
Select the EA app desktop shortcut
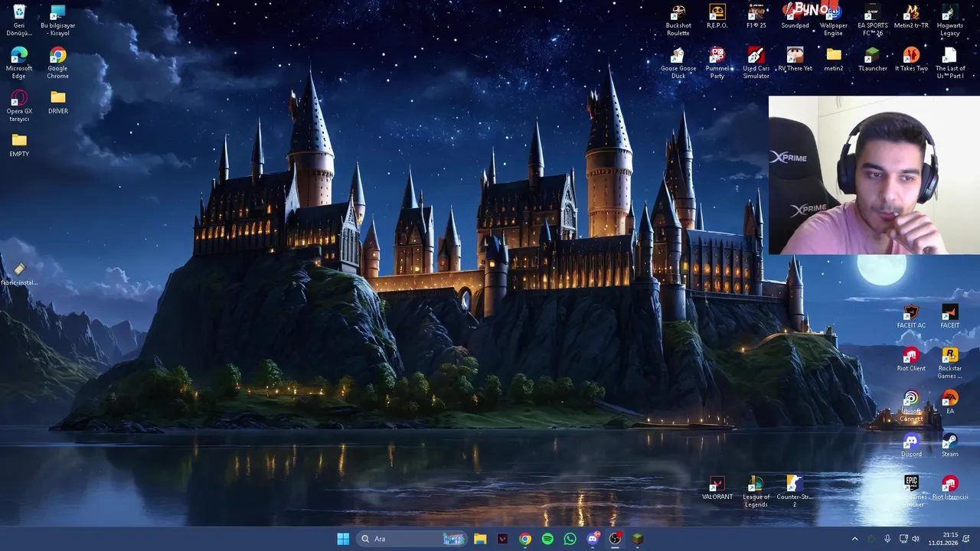pyautogui.click(x=949, y=403)
